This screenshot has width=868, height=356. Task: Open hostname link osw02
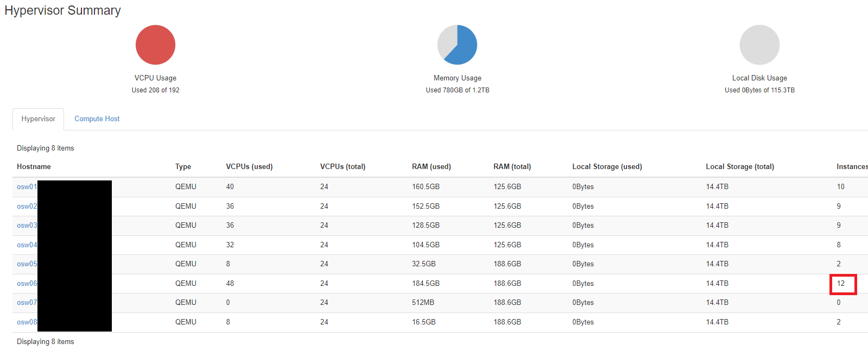27,207
